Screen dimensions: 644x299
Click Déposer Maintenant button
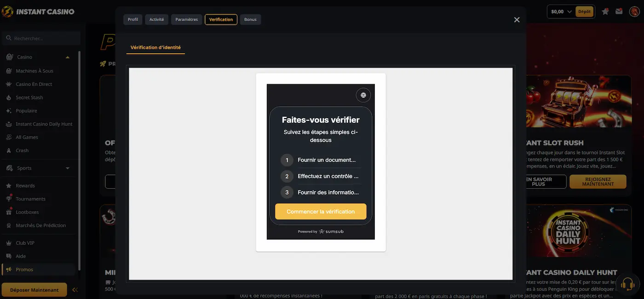pyautogui.click(x=34, y=290)
